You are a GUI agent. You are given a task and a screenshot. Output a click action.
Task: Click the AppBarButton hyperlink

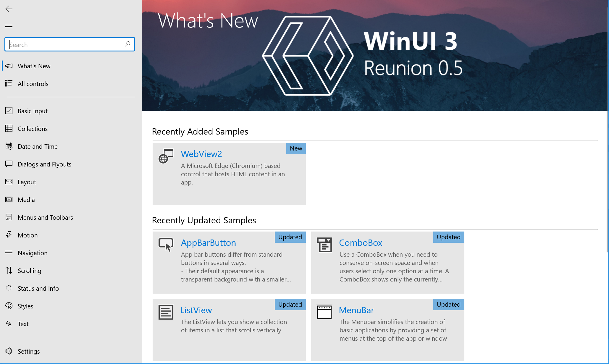click(209, 242)
